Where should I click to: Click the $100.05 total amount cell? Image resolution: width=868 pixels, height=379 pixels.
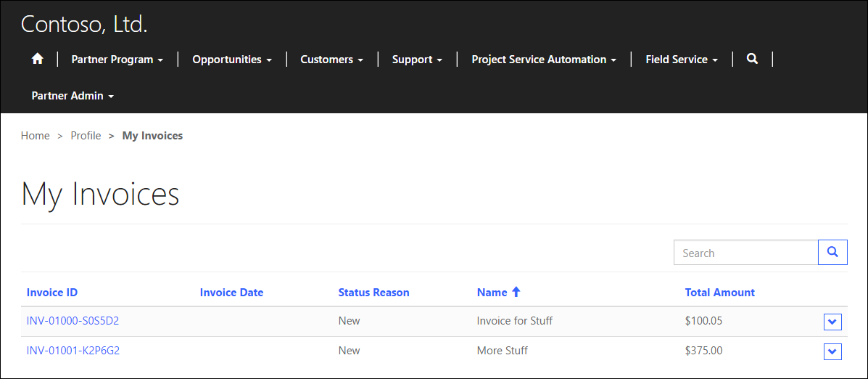point(703,320)
